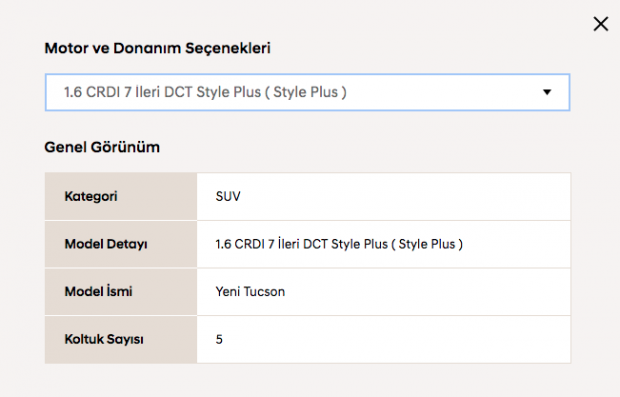
Task: Click the Yeni Tucson model name value
Action: coord(250,292)
